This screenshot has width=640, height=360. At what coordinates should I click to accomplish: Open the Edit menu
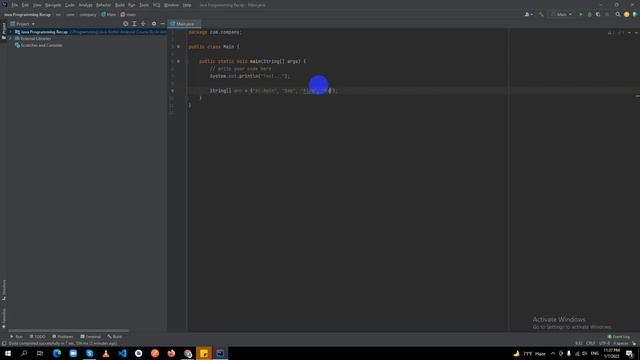click(x=25, y=5)
